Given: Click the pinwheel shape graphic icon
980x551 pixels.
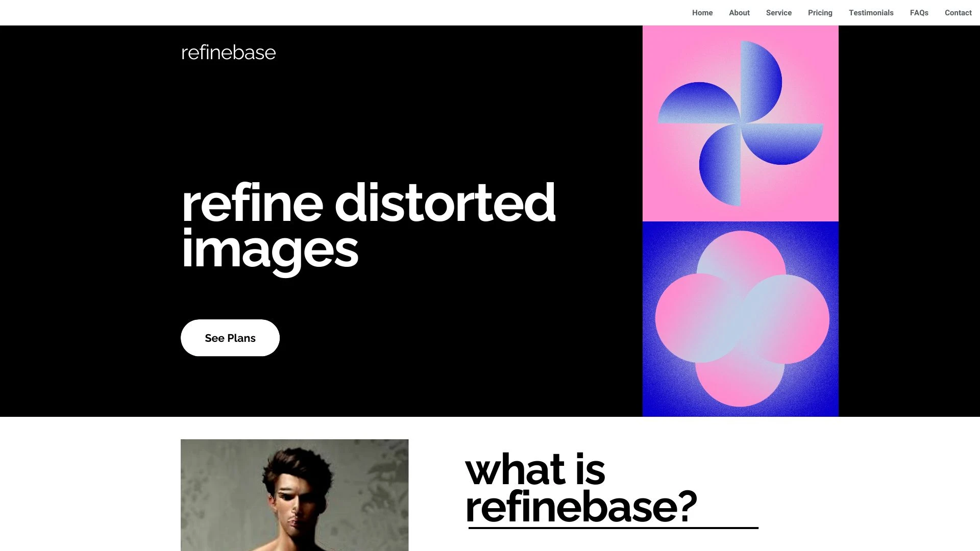Looking at the screenshot, I should tap(740, 123).
